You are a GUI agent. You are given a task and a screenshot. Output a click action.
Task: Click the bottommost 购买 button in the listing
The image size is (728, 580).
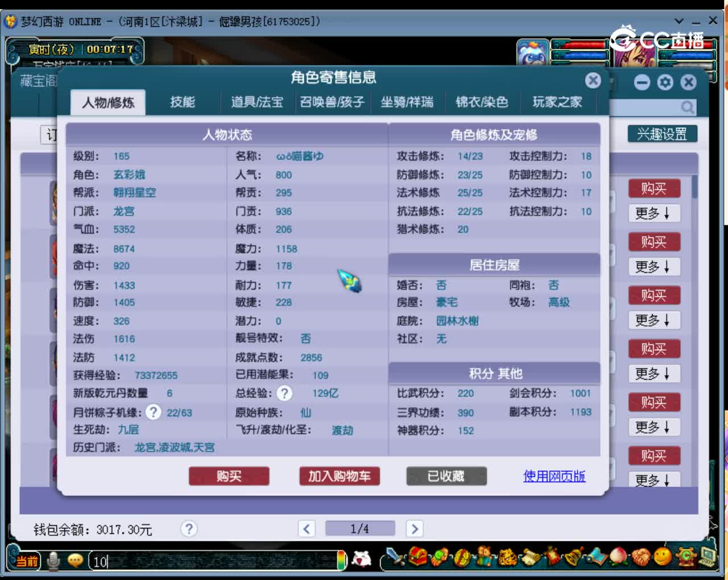(654, 455)
